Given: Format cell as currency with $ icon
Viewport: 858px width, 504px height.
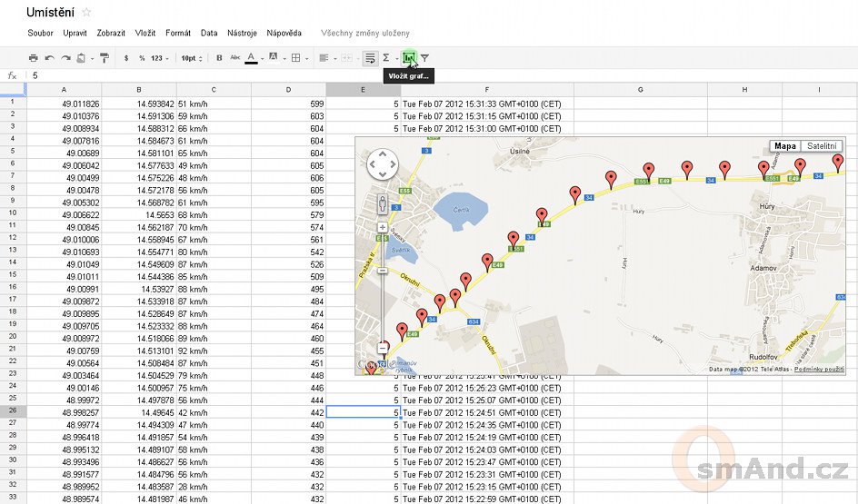Looking at the screenshot, I should coord(126,58).
